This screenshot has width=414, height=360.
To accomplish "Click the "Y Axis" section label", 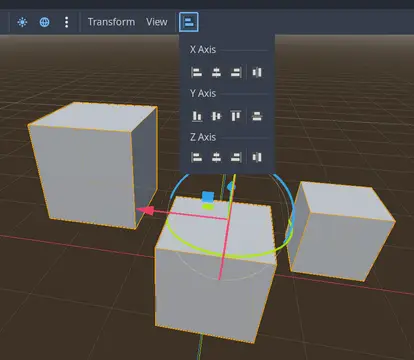I will [203, 93].
